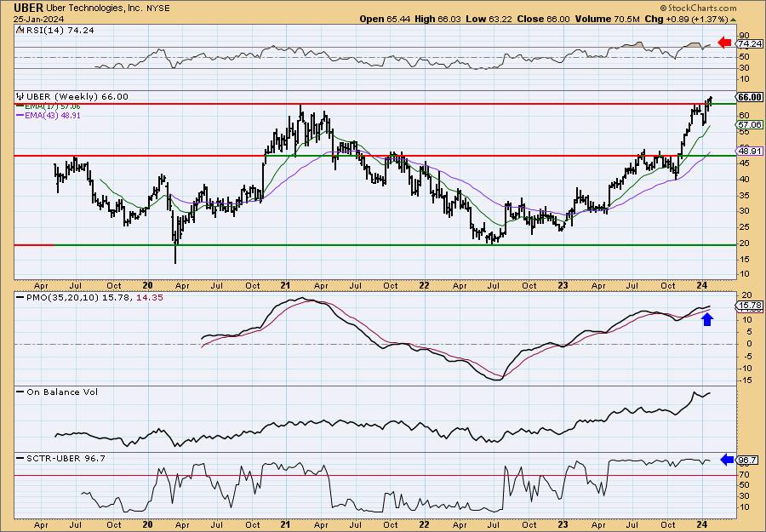
Task: Click the Open 65.44 value
Action: 386,19
